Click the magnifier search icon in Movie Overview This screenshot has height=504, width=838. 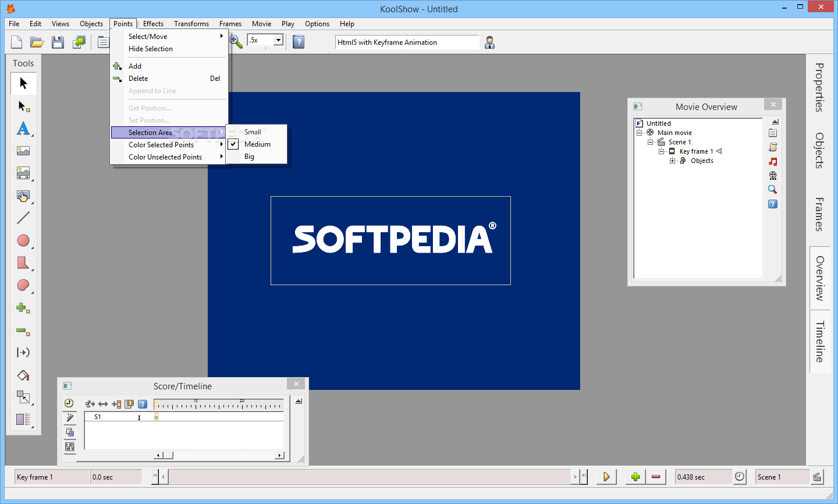click(x=773, y=190)
